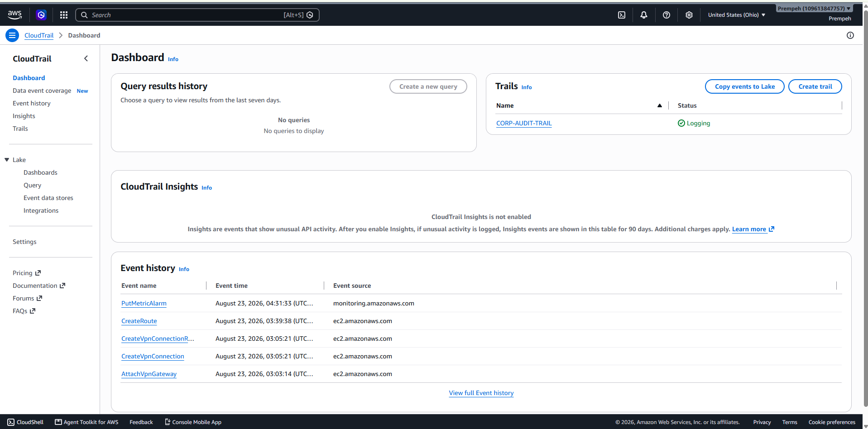This screenshot has height=429, width=868.
Task: Click the Learn more external link icon
Action: (772, 229)
